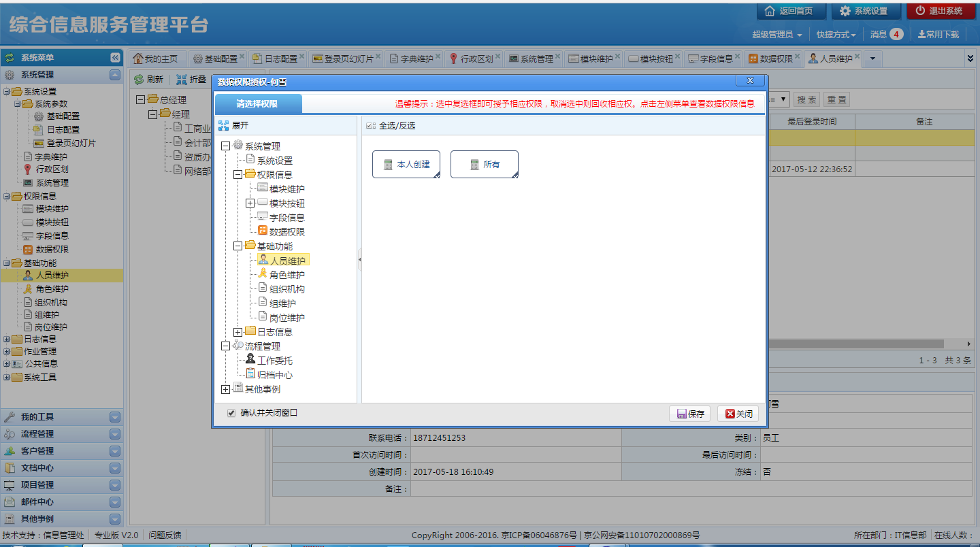Expand 日志信息 node in dialog tree
The image size is (980, 547).
238,331
